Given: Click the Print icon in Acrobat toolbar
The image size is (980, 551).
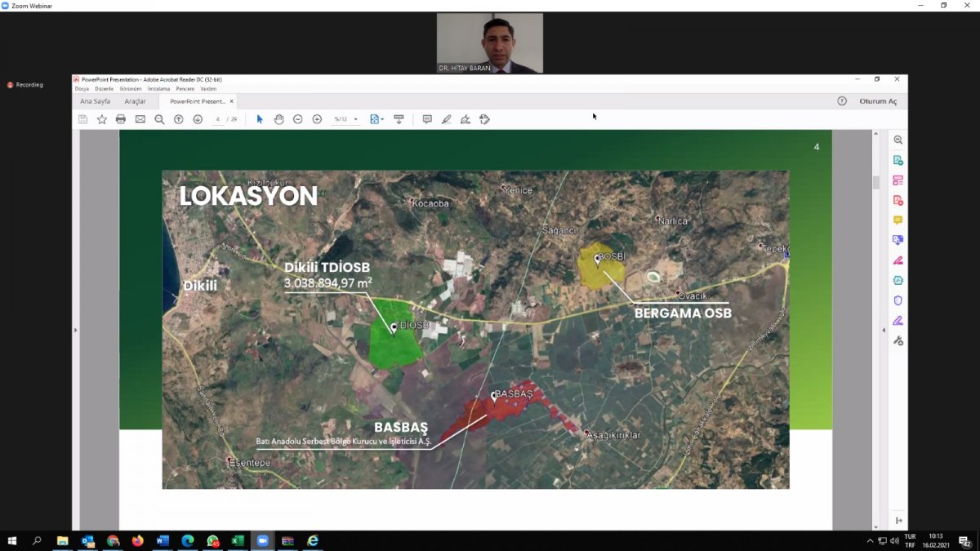Looking at the screenshot, I should pyautogui.click(x=121, y=119).
